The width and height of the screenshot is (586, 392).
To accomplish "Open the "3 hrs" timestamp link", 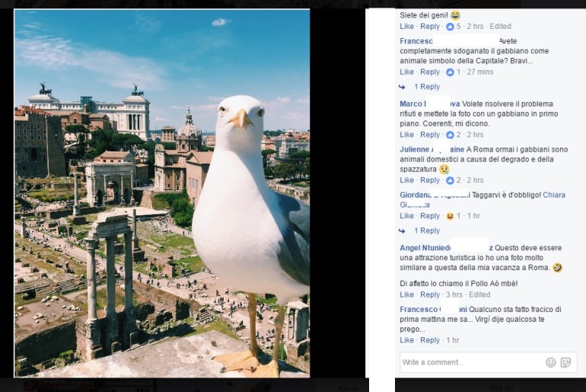I will [x=455, y=295].
